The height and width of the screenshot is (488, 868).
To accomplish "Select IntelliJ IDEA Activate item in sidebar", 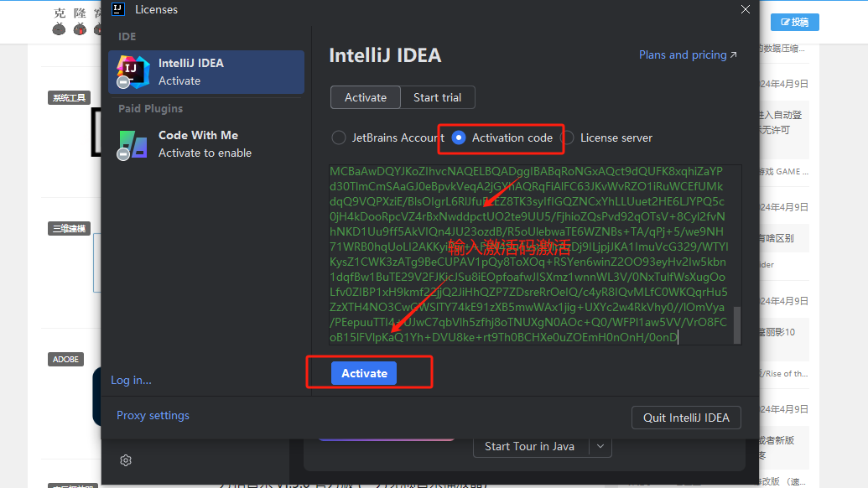I will point(206,72).
